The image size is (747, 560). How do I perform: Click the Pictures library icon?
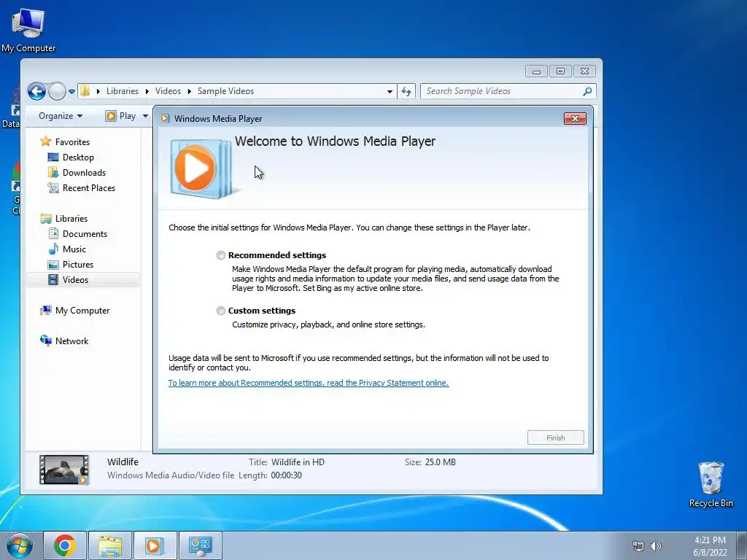(53, 265)
